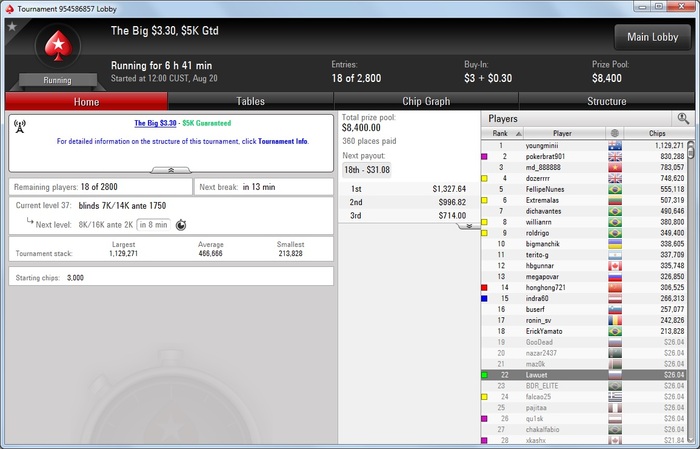Screen dimensions: 700x449
Task: Click Remaining players 18 of 2800
Action: (101, 187)
